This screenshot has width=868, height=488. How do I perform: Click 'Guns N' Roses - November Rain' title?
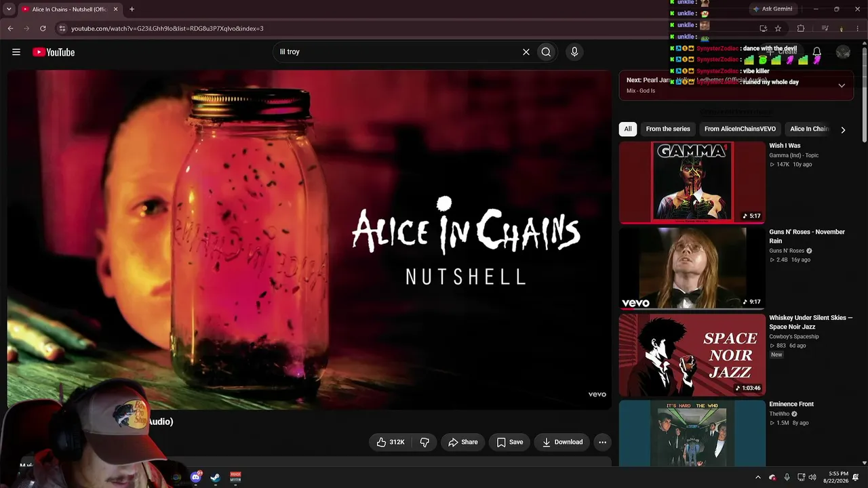pyautogui.click(x=807, y=237)
